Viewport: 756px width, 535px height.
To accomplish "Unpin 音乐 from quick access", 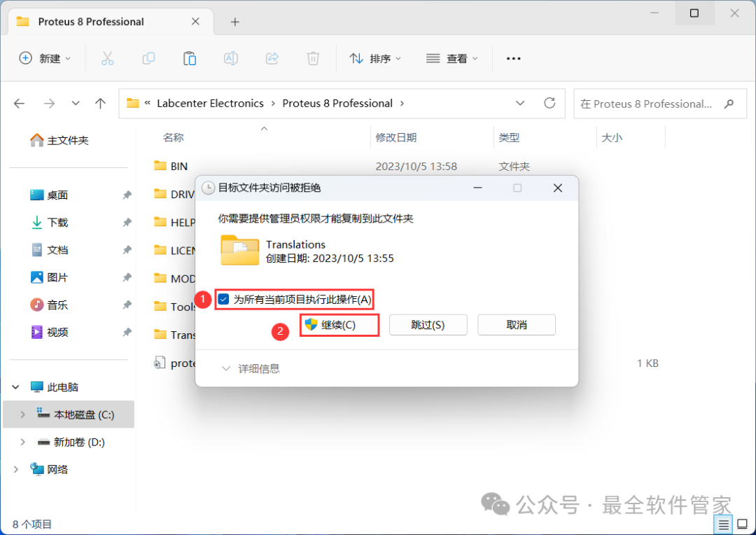I will click(x=127, y=305).
